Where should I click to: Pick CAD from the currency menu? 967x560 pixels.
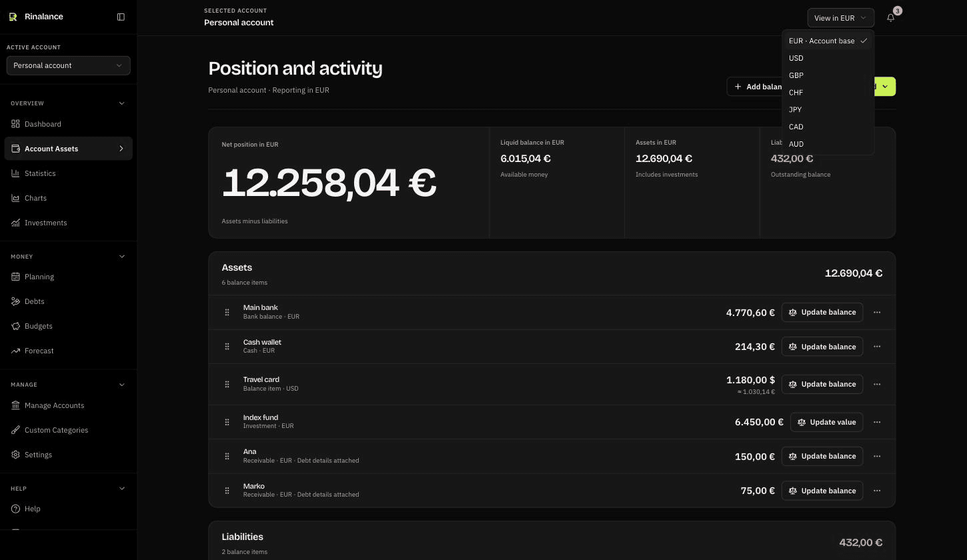click(x=828, y=127)
